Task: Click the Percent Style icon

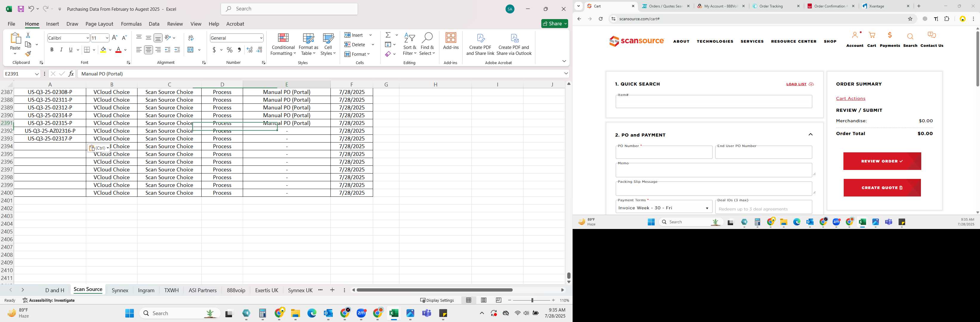Action: pos(229,50)
